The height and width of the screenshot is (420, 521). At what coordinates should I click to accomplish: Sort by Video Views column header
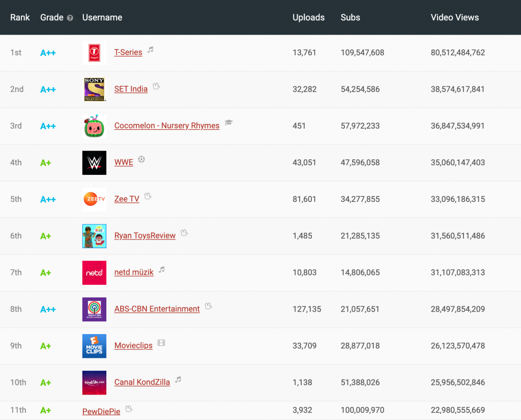454,17
